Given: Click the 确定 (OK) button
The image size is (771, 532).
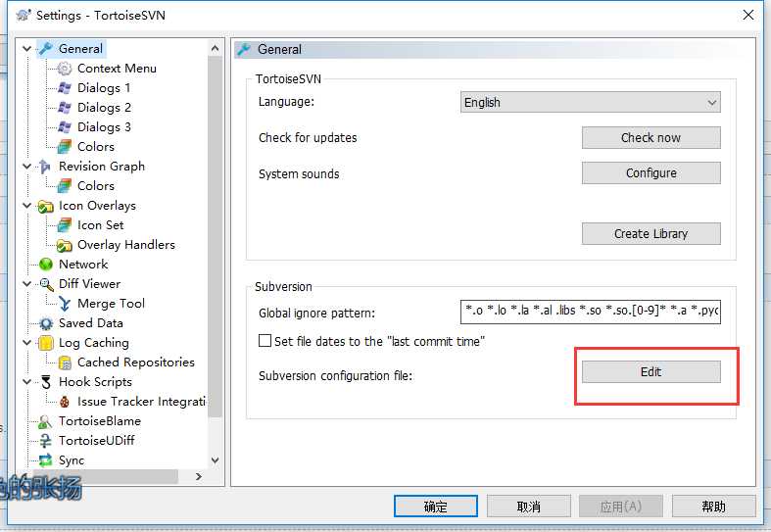Looking at the screenshot, I should [436, 506].
